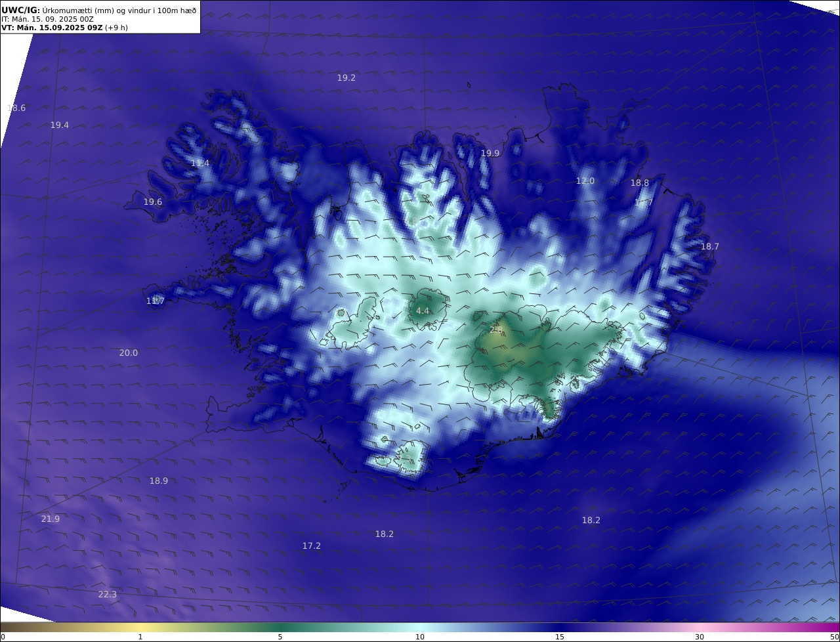Click the initial time line 'IT: Mán. 15. 09. 2025 00Z'
Image resolution: width=840 pixels, height=642 pixels.
47,19
